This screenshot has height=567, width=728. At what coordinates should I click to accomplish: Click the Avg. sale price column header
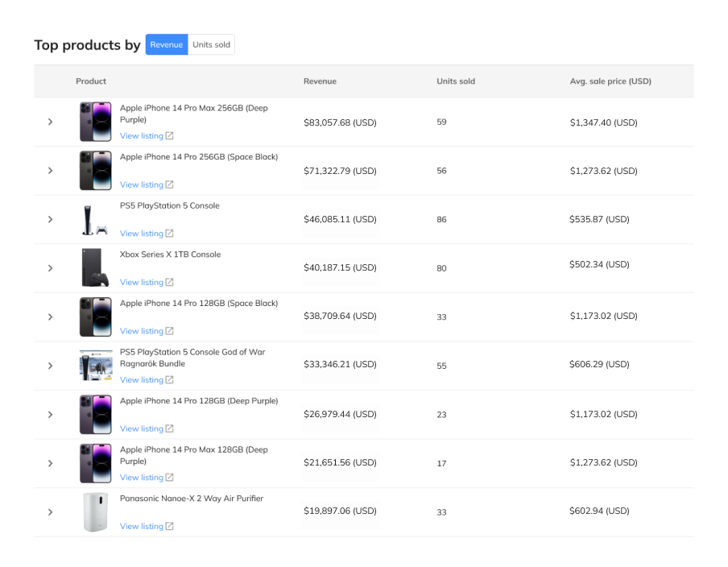(x=610, y=81)
